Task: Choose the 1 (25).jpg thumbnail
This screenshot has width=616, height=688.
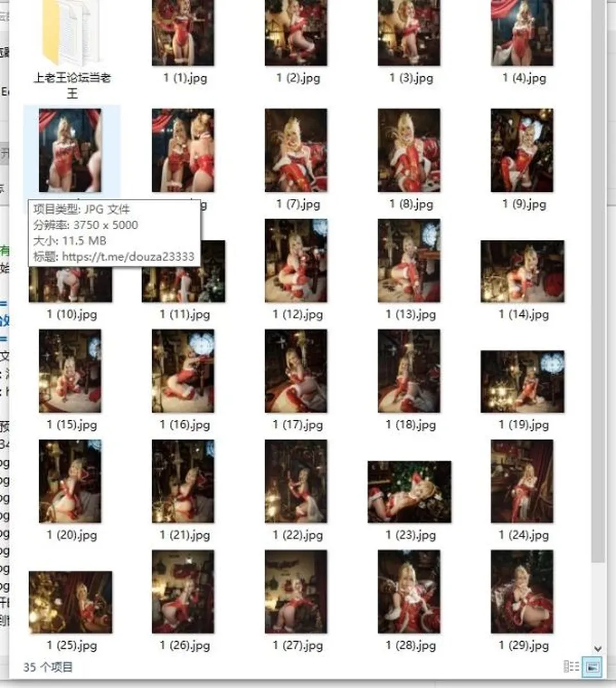Action: point(71,602)
